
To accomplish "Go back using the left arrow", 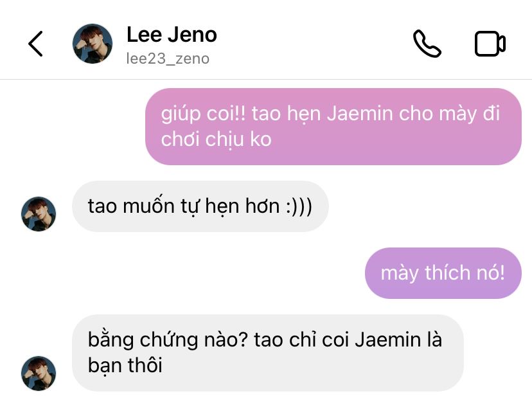I will (x=35, y=44).
